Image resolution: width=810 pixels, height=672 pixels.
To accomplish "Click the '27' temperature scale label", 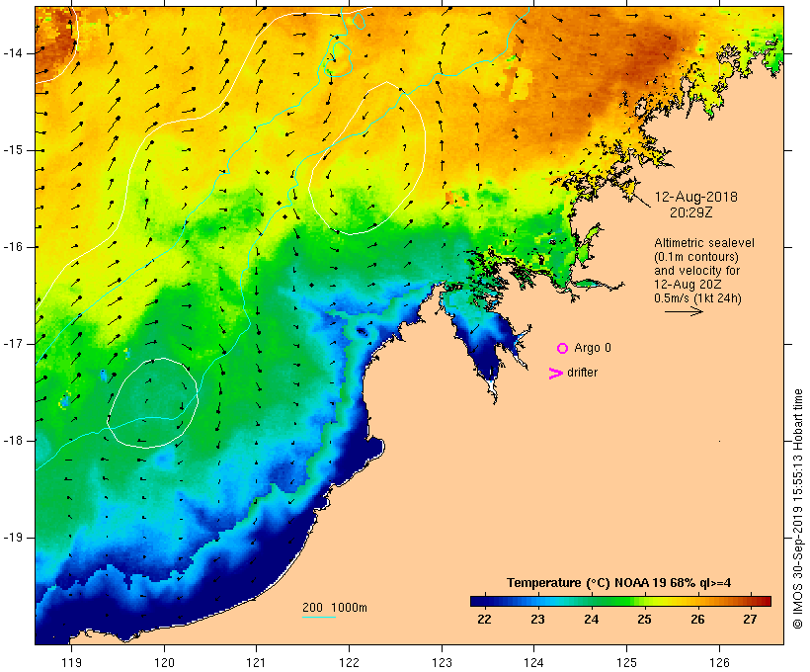I will (750, 620).
